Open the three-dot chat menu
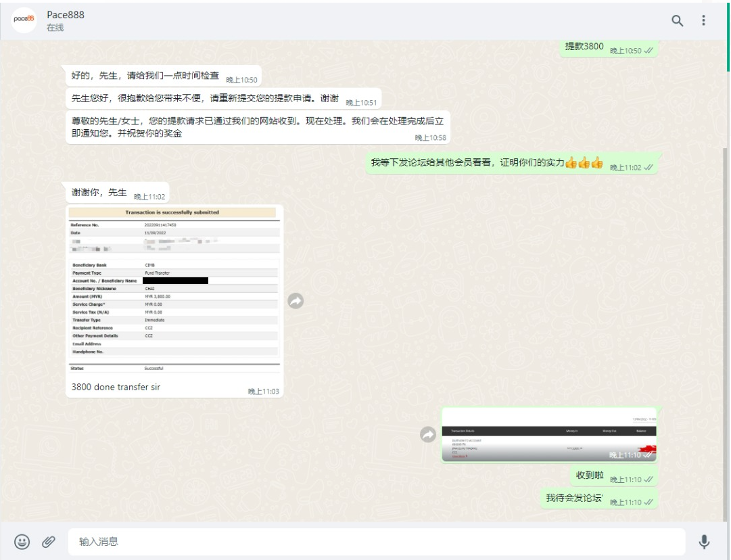 703,21
